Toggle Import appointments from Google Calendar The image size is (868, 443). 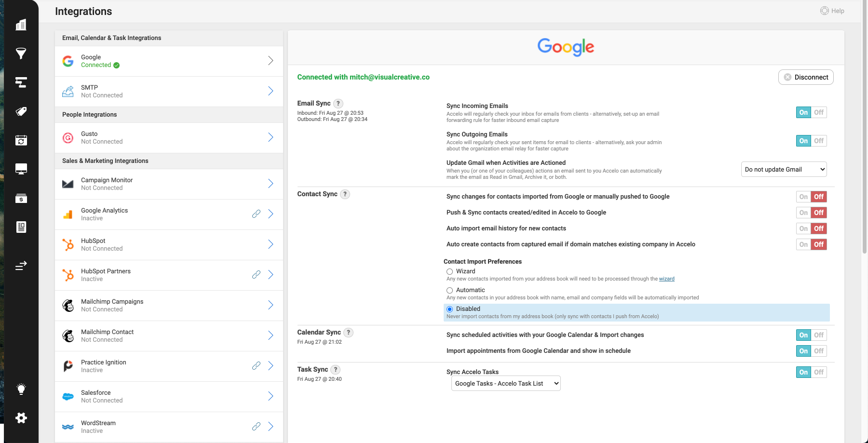pos(811,351)
